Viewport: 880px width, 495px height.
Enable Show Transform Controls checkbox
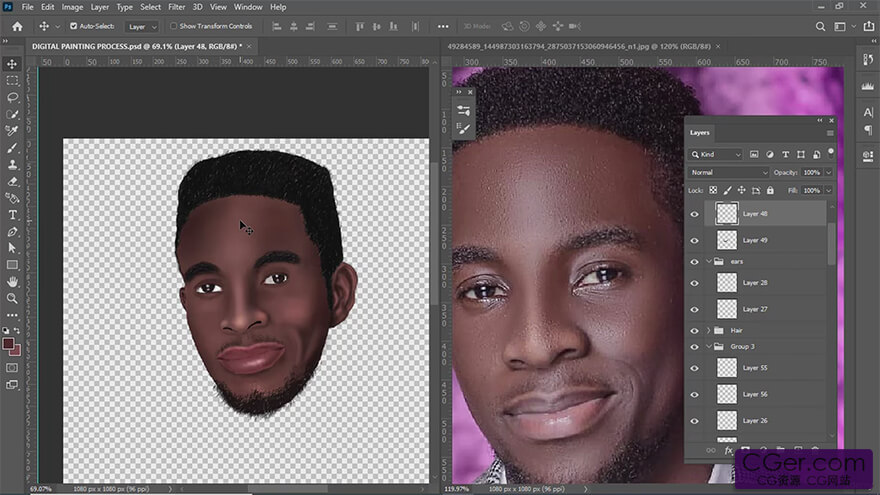click(173, 26)
